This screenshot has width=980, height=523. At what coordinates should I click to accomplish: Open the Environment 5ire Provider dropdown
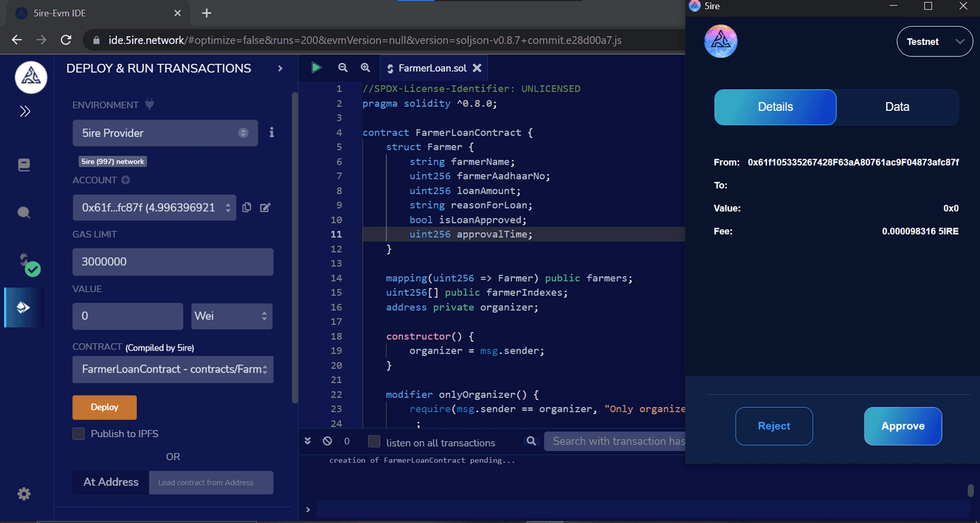(165, 133)
